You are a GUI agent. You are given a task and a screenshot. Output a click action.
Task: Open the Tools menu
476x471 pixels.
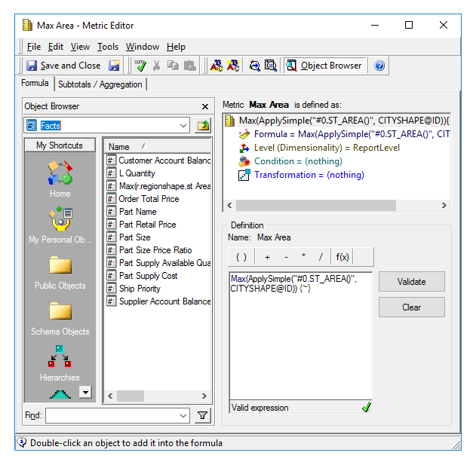107,47
